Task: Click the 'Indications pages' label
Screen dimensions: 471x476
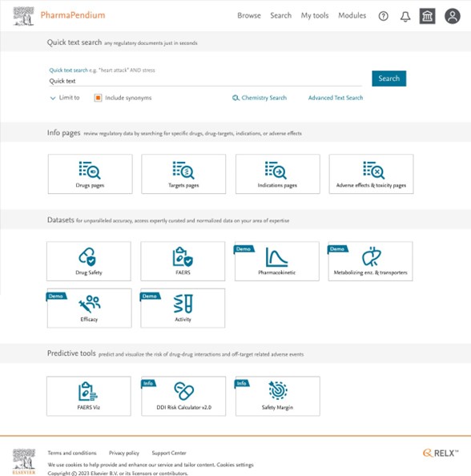Action: 277,185
